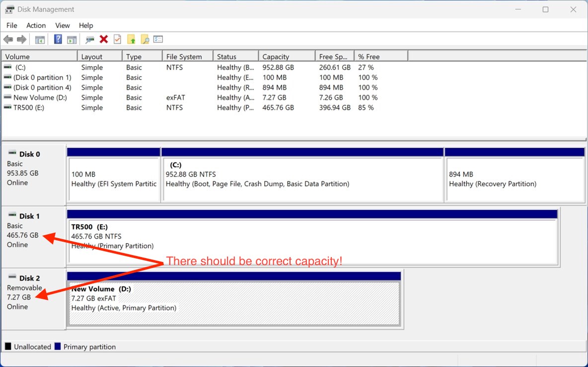Click the 396.94 GB free space cell
Screen dimensions: 588x367
coord(335,108)
